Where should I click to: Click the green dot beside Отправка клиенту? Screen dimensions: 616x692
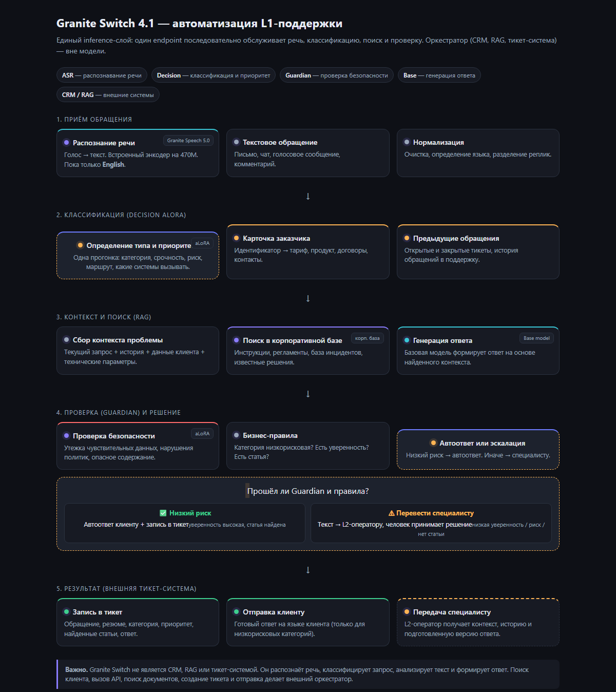pos(237,612)
